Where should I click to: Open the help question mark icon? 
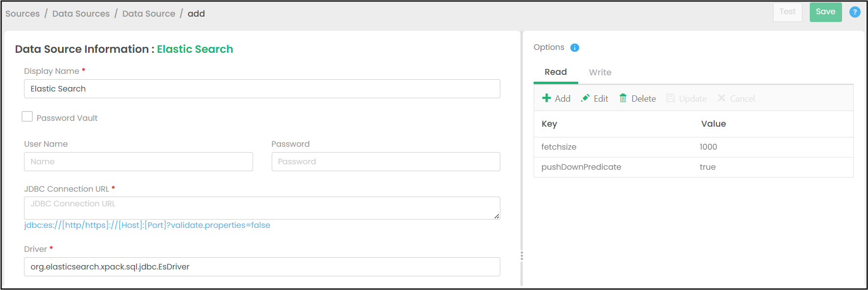coord(855,12)
